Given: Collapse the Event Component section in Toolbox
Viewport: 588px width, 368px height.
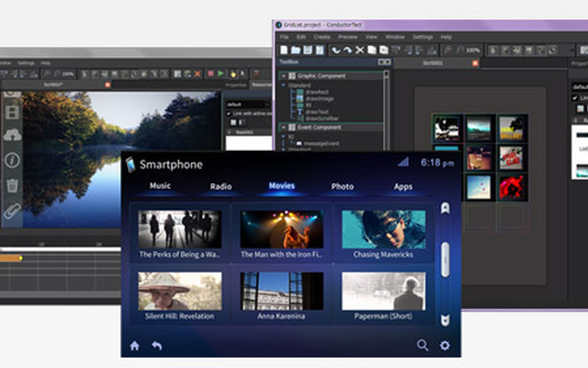Looking at the screenshot, I should point(284,128).
